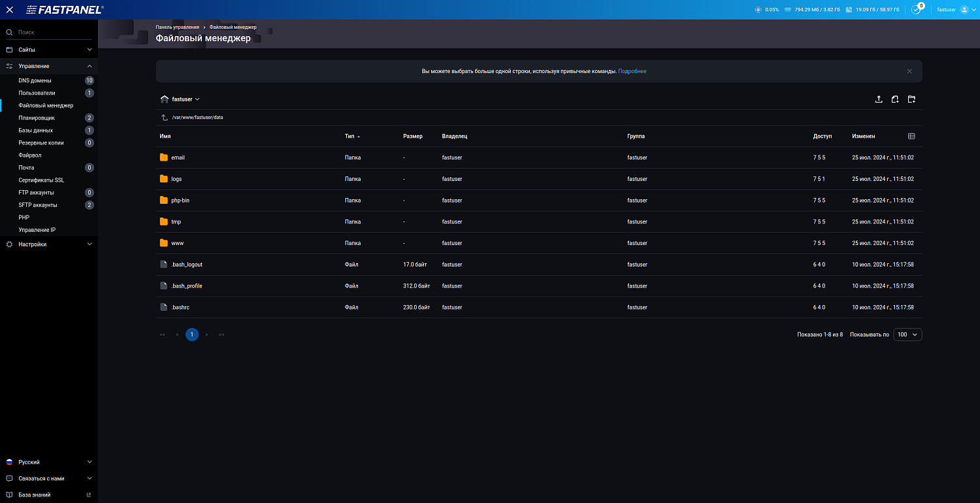Open the task queue notification icon
Image resolution: width=980 pixels, height=503 pixels.
click(917, 10)
